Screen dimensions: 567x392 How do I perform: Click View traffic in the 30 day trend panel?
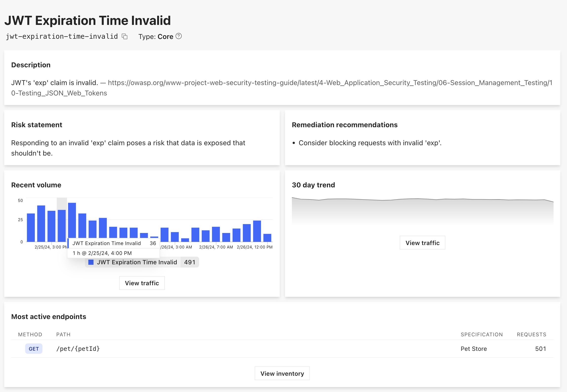tap(422, 243)
